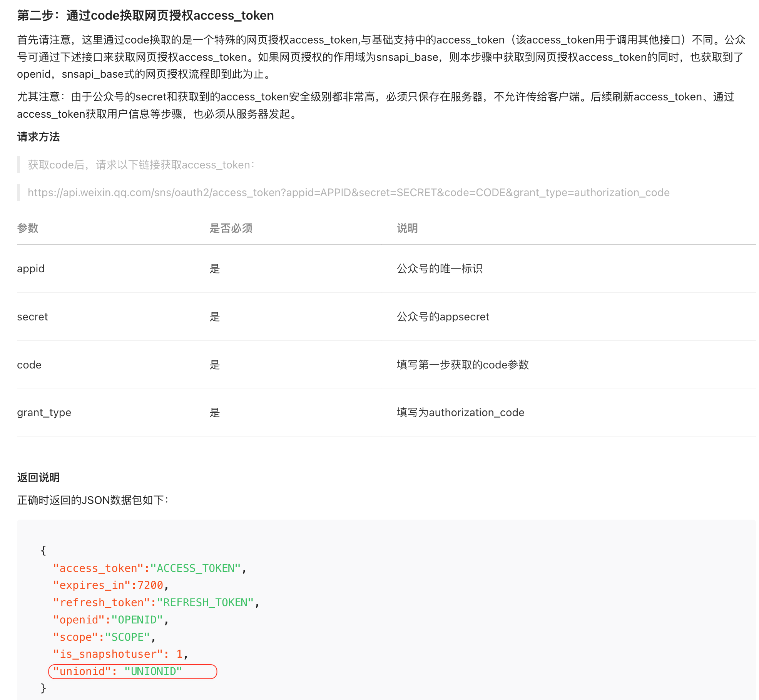Click quoted note 获取code后 text
This screenshot has height=700, width=759.
point(141,165)
